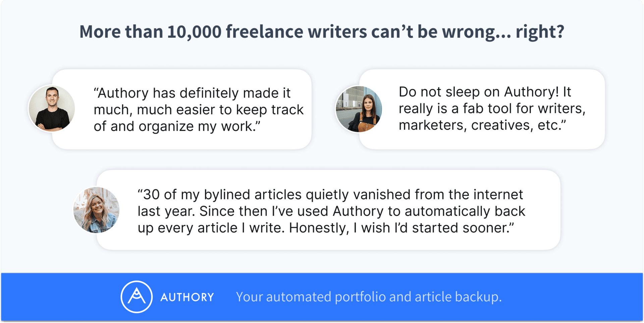The height and width of the screenshot is (323, 644).
Task: Select the 'right?' word in the headline
Action: 540,32
